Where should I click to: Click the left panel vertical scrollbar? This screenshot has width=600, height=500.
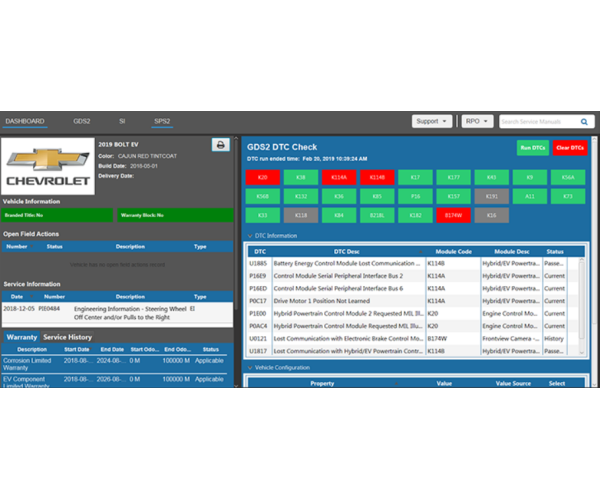pyautogui.click(x=236, y=262)
